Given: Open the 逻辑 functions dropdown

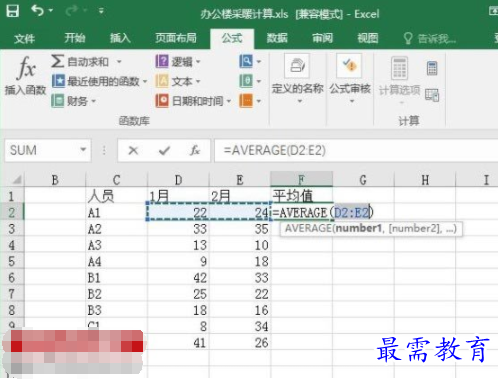Looking at the screenshot, I should coord(178,61).
